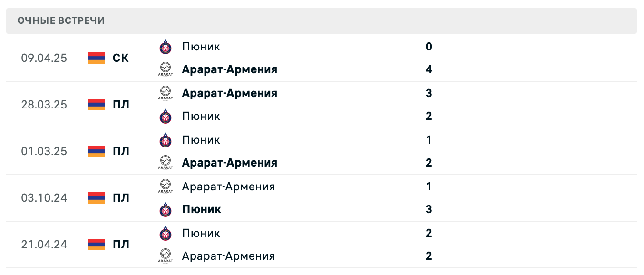Viewport: 644px width, 275px height.
Task: Open the Пюник team page from the top row
Action: click(201, 46)
